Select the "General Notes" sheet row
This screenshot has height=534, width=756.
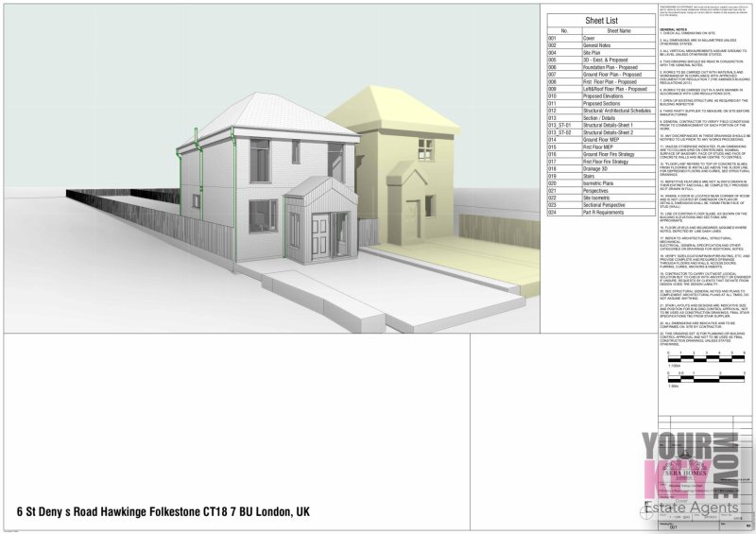pyautogui.click(x=601, y=45)
